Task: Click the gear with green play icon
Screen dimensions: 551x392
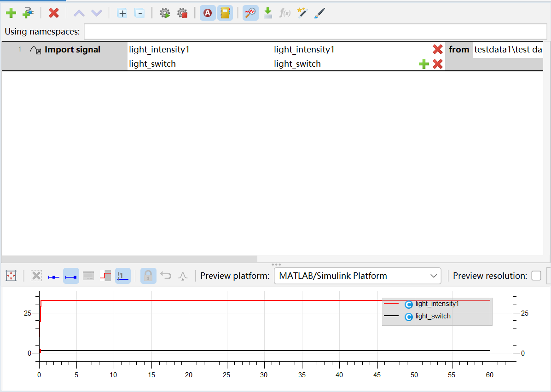Action: [164, 13]
